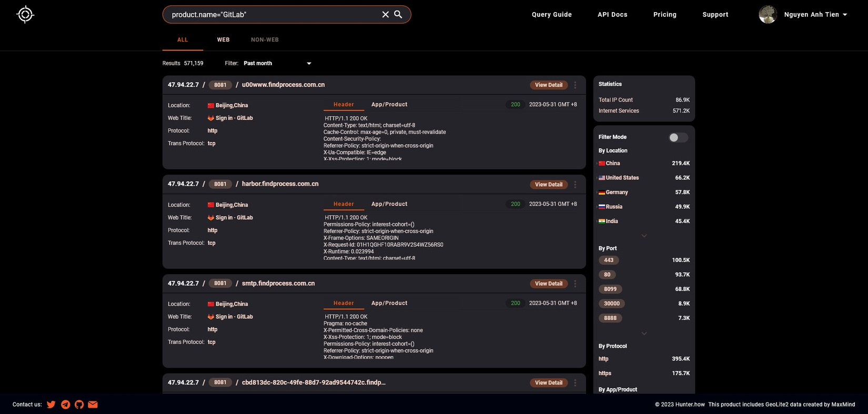View Detail for harbor.findprocess.com.cn
Viewport: 868px width, 414px height.
click(549, 185)
